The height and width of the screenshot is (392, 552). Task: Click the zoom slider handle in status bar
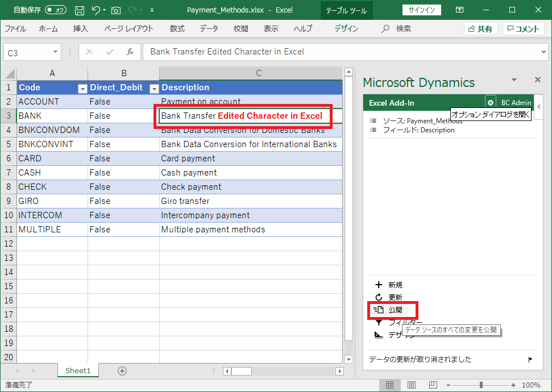pyautogui.click(x=481, y=385)
